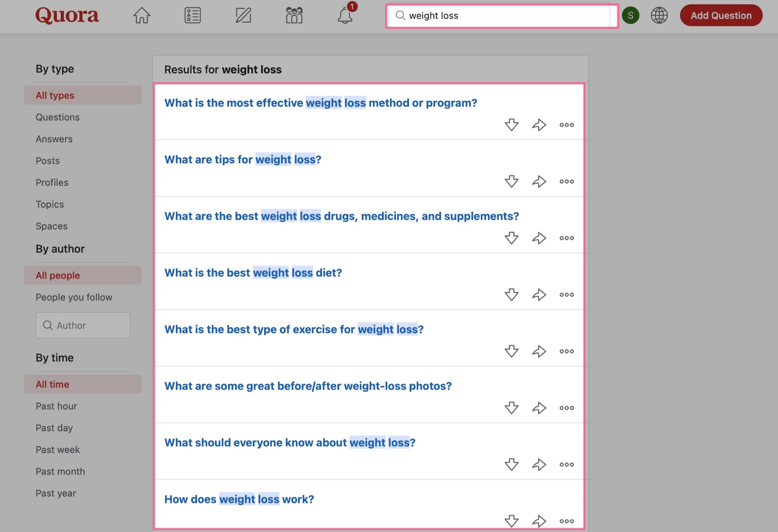Image resolution: width=778 pixels, height=532 pixels.
Task: Open 'What should everyone know about weight loss' link
Action: pos(290,442)
